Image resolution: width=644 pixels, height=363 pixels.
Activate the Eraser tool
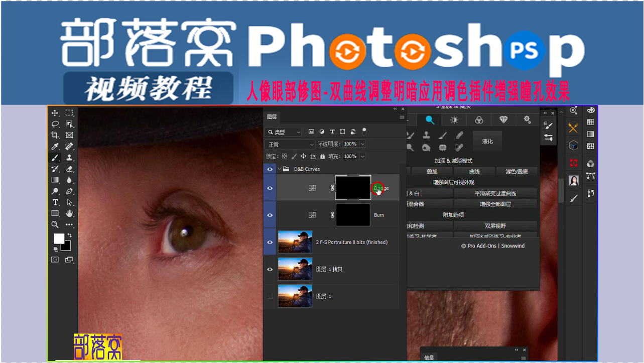(69, 169)
